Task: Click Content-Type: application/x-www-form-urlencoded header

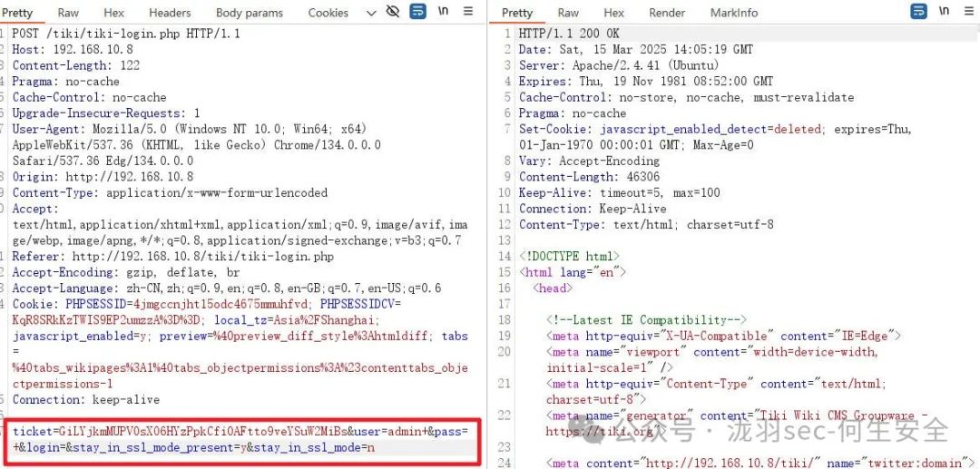Action: [170, 193]
